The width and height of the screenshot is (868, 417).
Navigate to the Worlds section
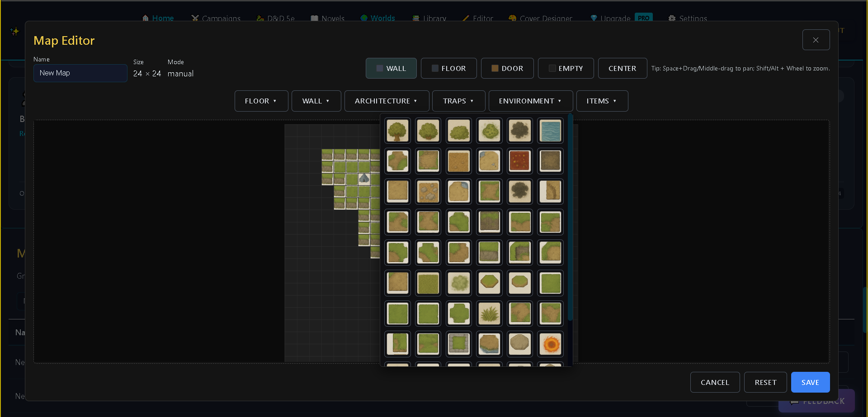[378, 18]
